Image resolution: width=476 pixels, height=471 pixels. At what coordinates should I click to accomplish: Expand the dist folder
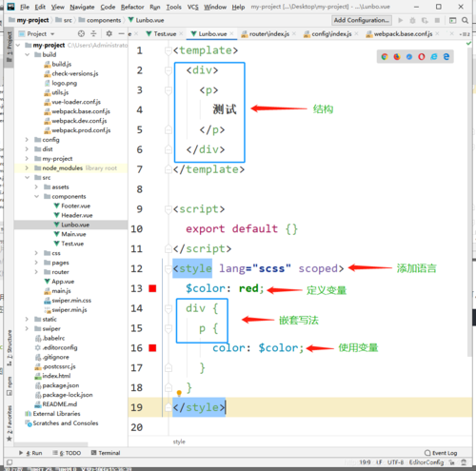point(28,149)
